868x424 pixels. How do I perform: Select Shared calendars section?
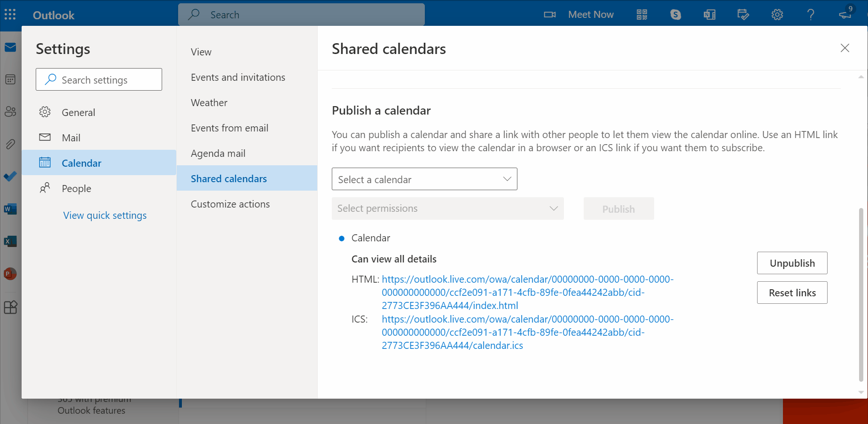click(247, 178)
